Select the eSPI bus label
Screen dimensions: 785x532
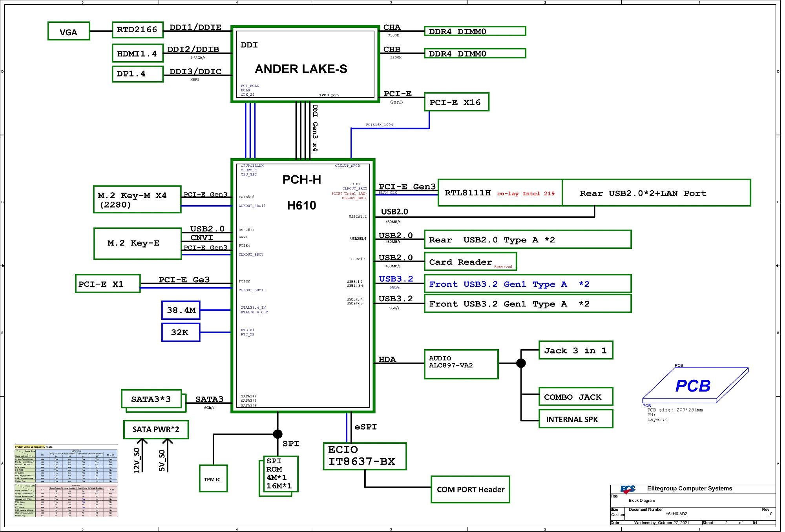coord(365,427)
